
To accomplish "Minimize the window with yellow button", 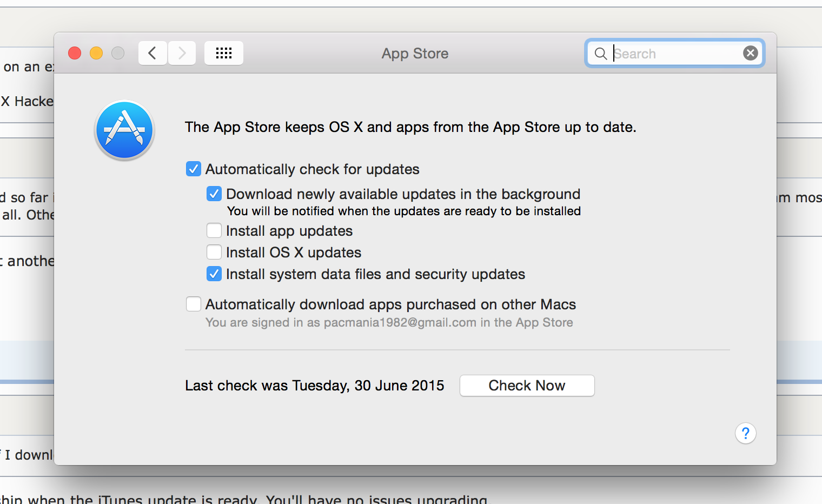I will (96, 53).
